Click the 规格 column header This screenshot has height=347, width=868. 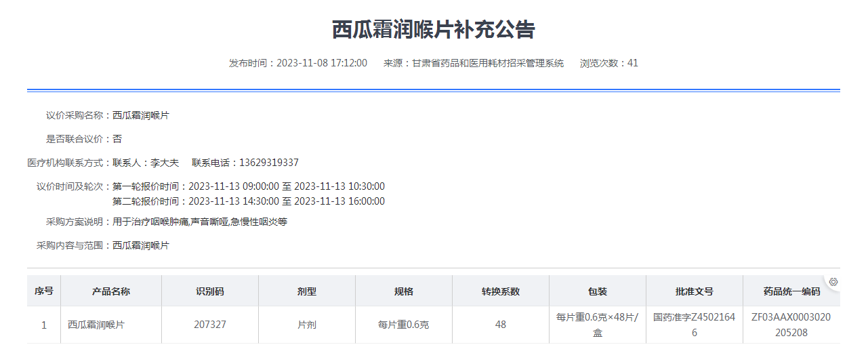404,291
